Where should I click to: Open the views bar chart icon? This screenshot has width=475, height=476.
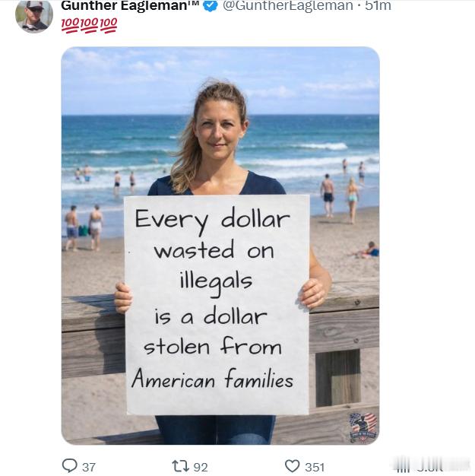pos(404,466)
